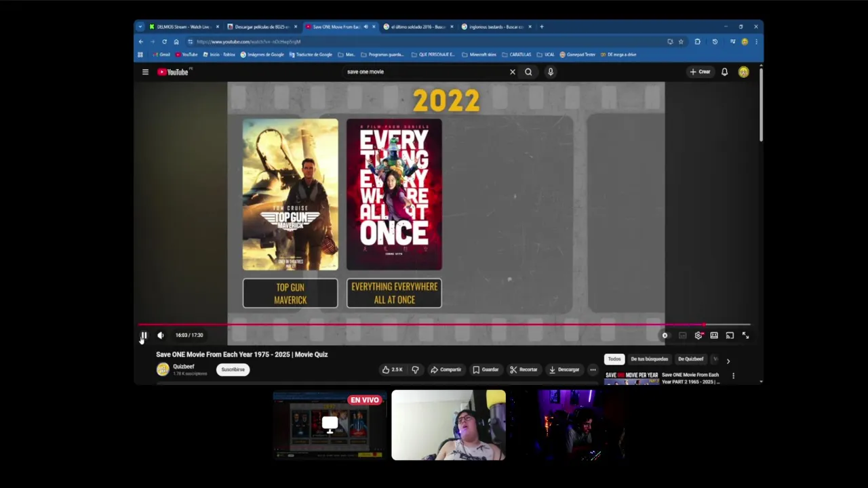This screenshot has height=488, width=868.
Task: Mute the playing tab via its speaker icon
Action: (x=366, y=27)
